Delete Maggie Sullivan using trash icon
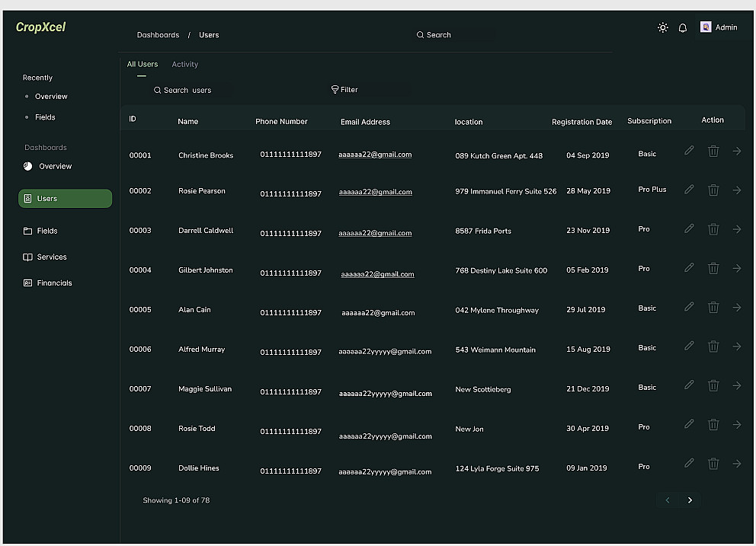The width and height of the screenshot is (756, 546). coord(713,385)
